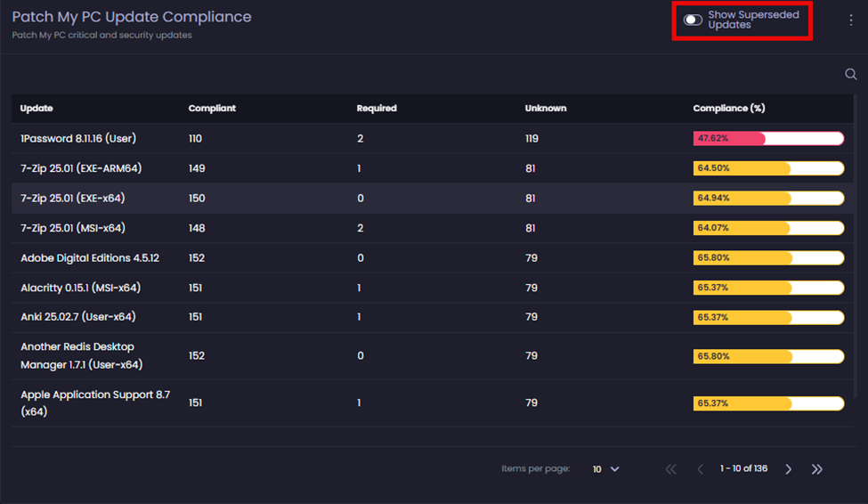868x504 pixels.
Task: Sort by the Compliance (%) column header
Action: pyautogui.click(x=729, y=108)
